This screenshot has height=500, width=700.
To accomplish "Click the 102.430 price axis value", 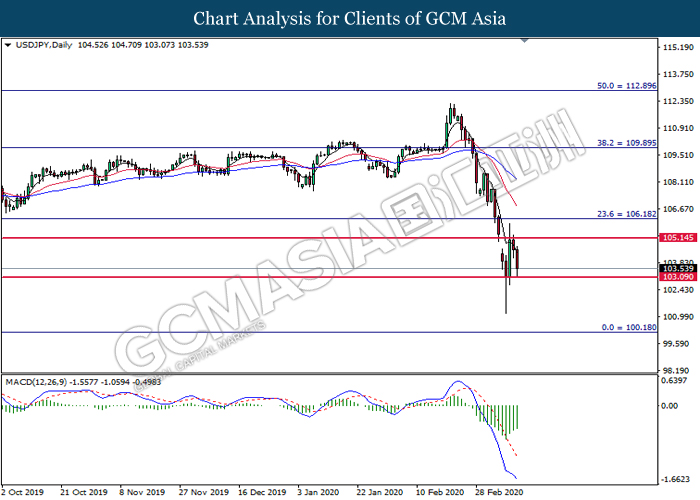I will pyautogui.click(x=679, y=290).
